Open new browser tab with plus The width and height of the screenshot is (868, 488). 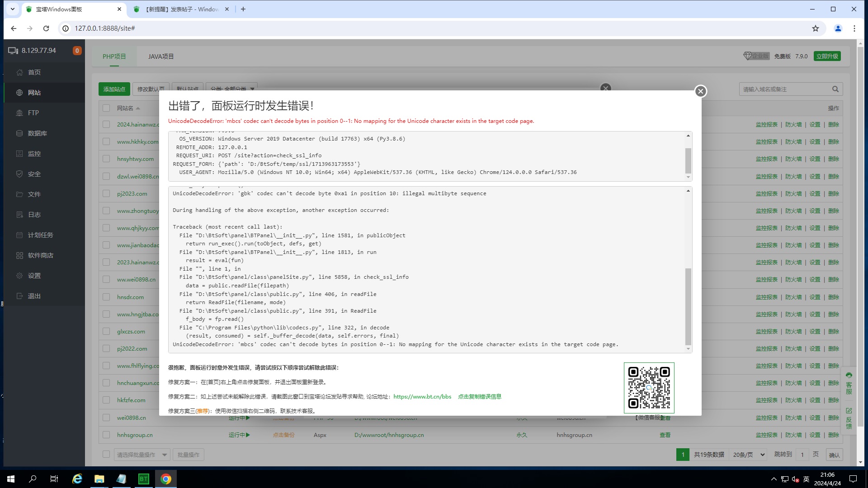pos(243,9)
